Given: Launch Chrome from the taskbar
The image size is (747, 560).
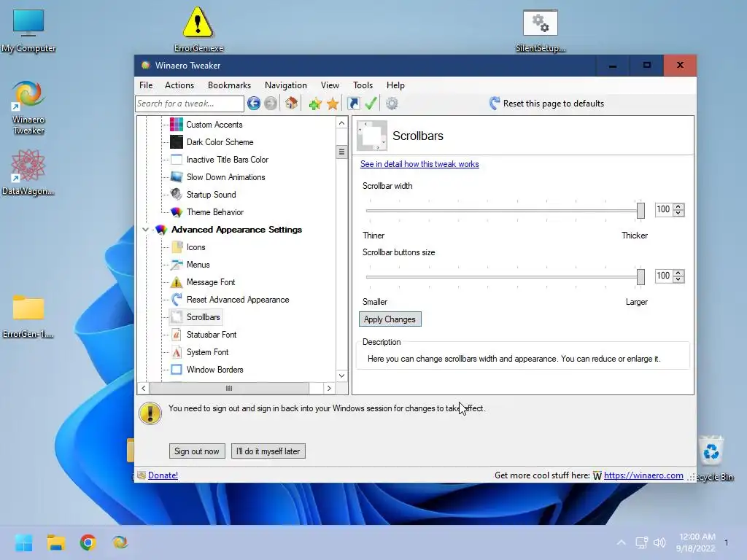Looking at the screenshot, I should click(x=88, y=542).
